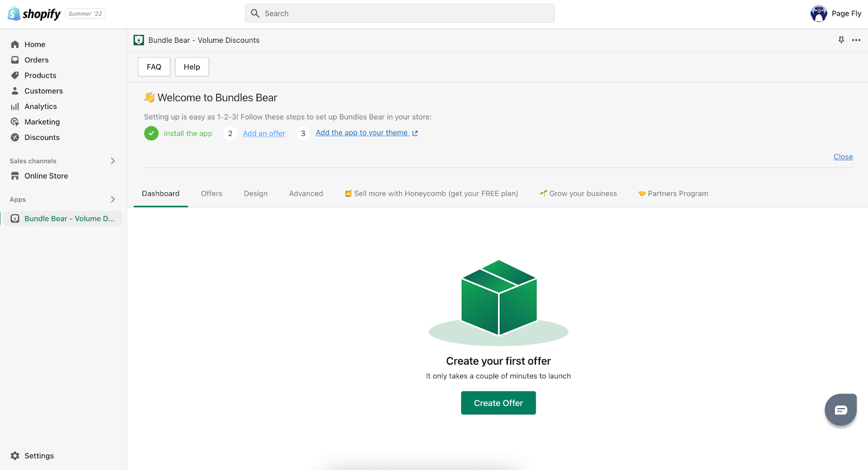
Task: Open the chat support bubble
Action: coord(841,410)
